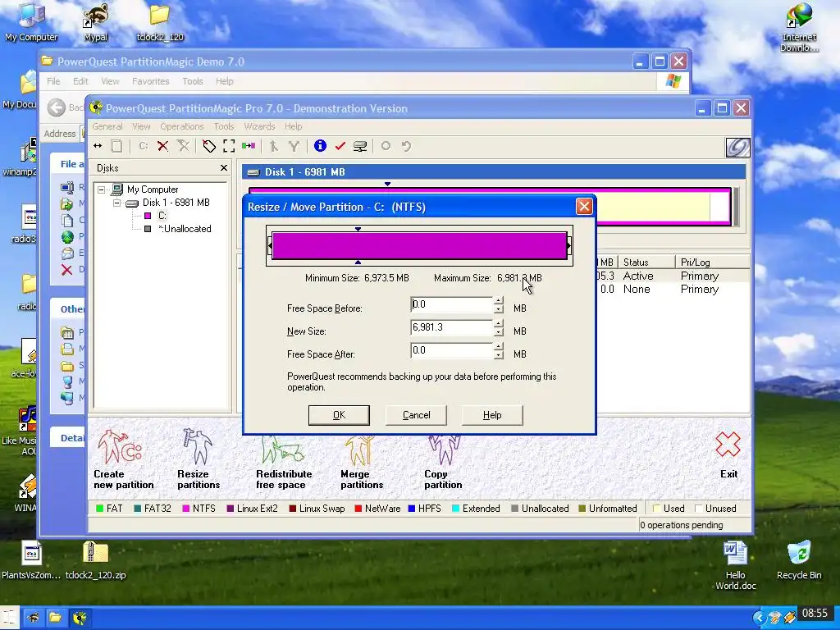Click the Format partition dashed-square icon
Screen dimensions: 840x630
(x=229, y=146)
